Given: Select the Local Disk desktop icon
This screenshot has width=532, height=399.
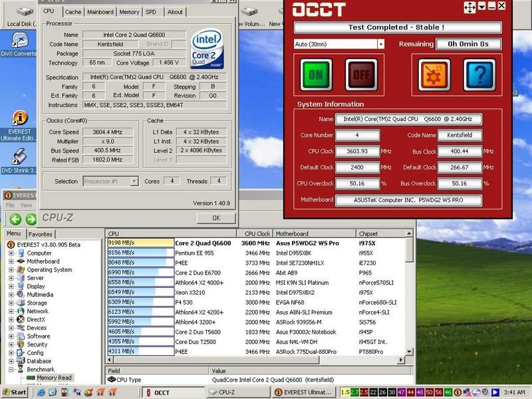Looking at the screenshot, I should click(22, 16).
